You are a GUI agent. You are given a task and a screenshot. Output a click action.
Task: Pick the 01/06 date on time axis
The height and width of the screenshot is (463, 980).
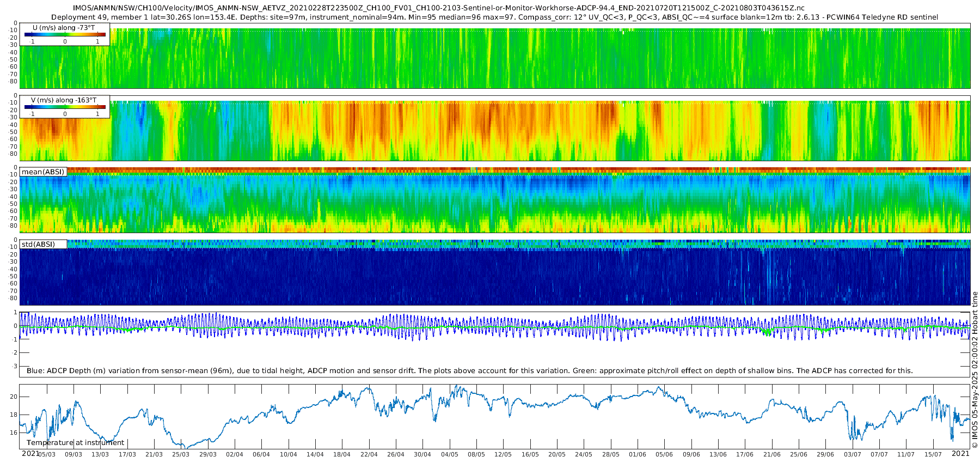(637, 454)
